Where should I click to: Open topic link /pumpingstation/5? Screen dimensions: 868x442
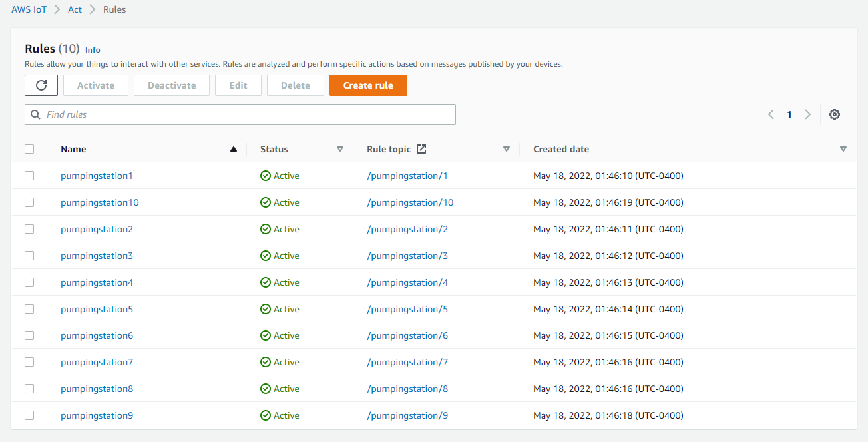point(407,309)
